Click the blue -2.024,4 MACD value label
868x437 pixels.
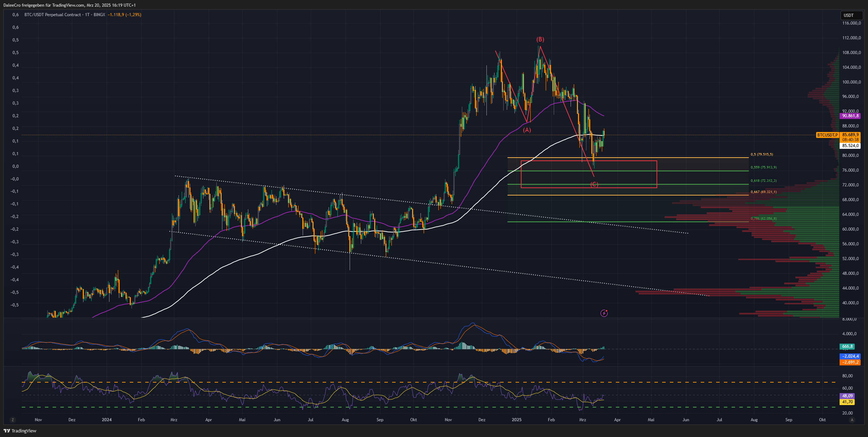[x=850, y=356]
